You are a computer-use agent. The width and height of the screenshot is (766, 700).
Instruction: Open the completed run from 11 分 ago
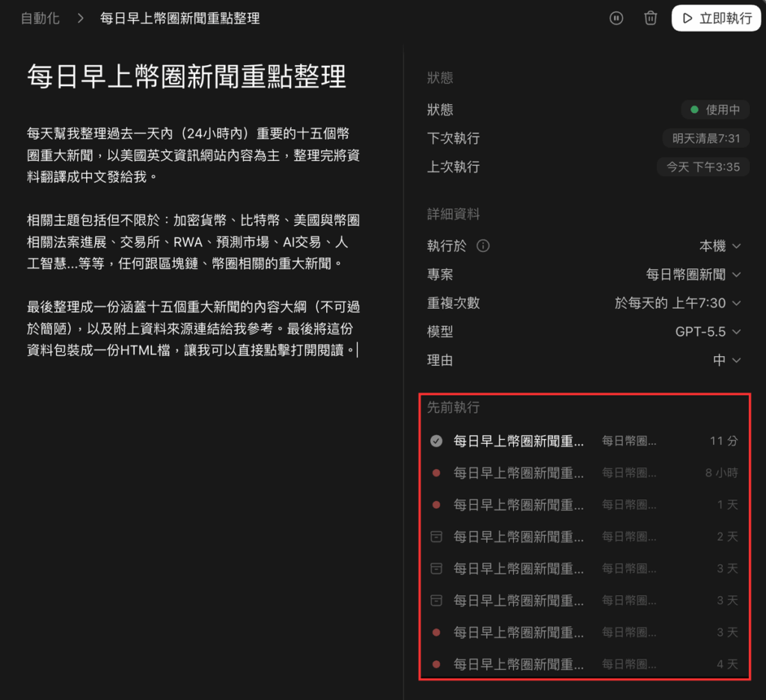click(x=583, y=441)
